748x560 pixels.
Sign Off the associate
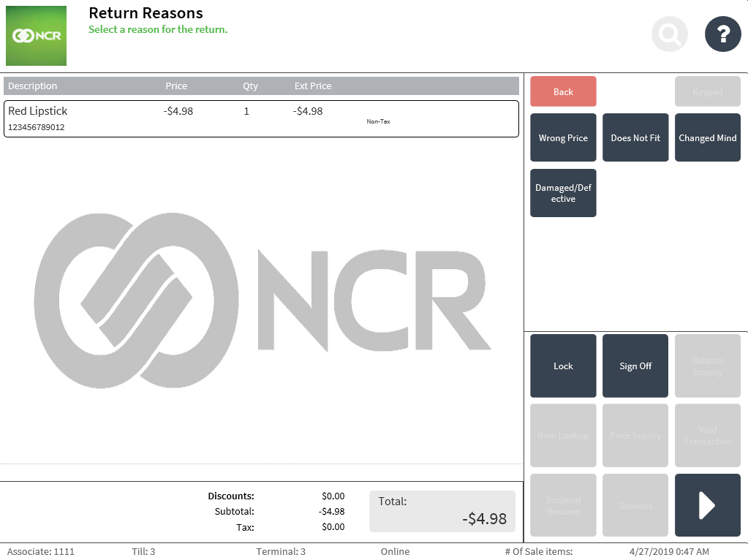[x=635, y=366]
